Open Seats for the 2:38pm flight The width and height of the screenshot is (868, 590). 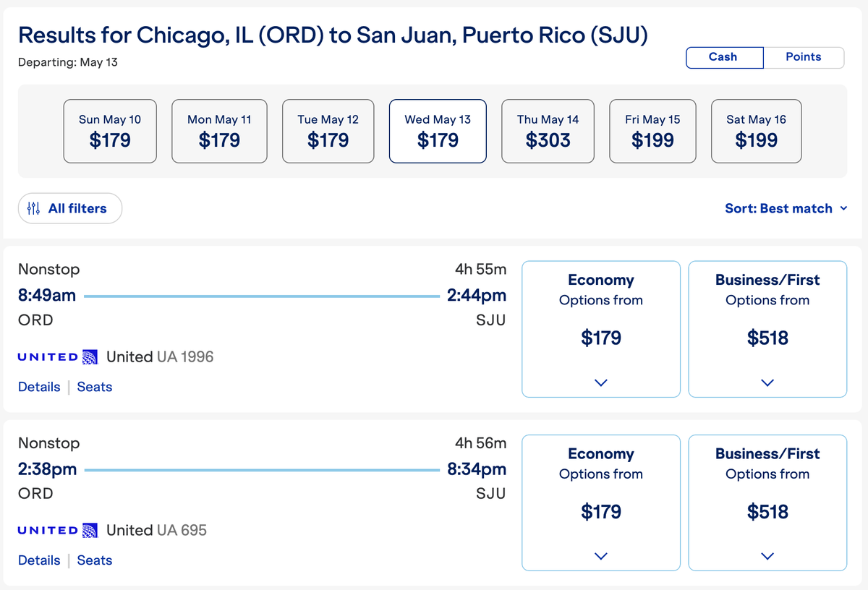pyautogui.click(x=94, y=560)
